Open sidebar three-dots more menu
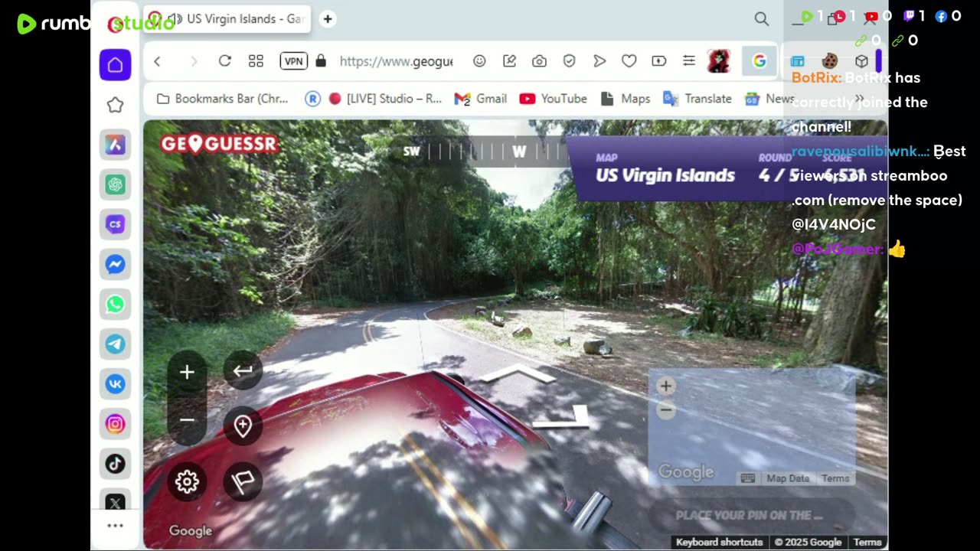980x551 pixels. tap(115, 526)
